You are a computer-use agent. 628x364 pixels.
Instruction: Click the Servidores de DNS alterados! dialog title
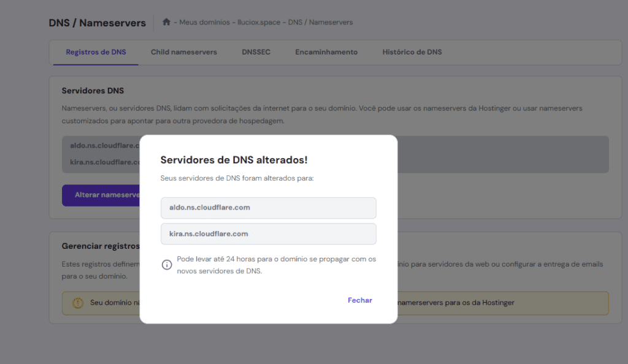(234, 160)
